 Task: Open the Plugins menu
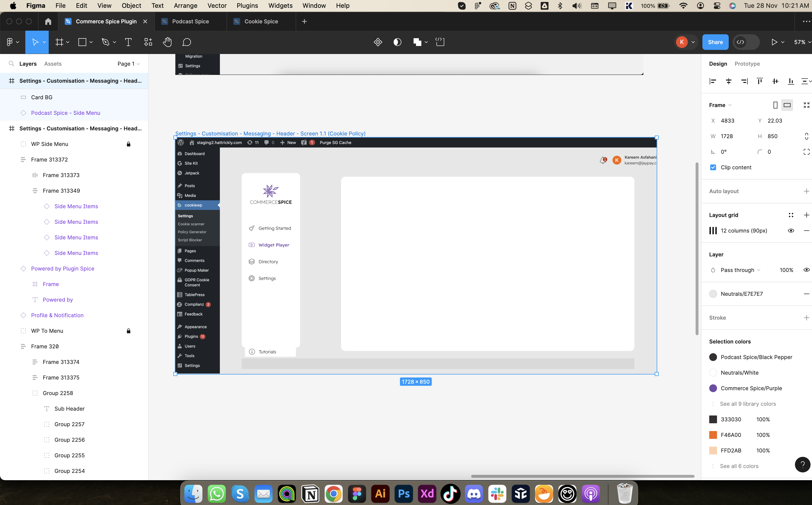pos(247,6)
